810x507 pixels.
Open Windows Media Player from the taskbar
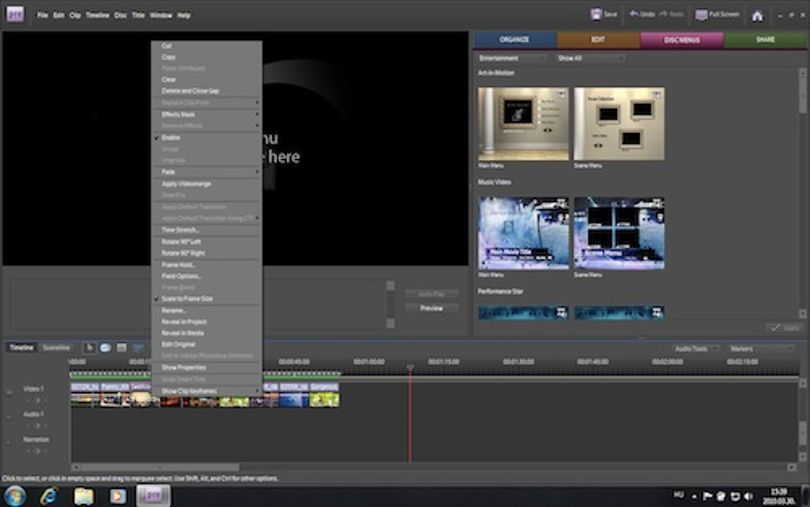point(118,496)
